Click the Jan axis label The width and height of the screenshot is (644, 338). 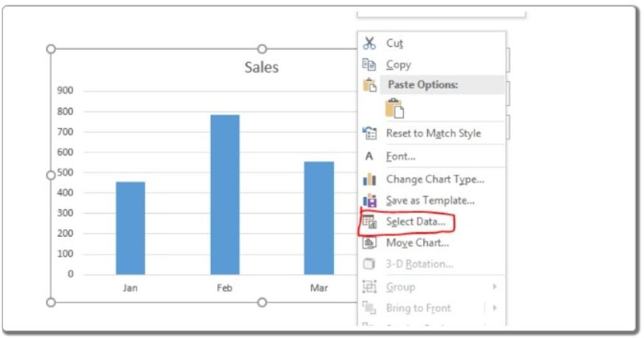[130, 288]
